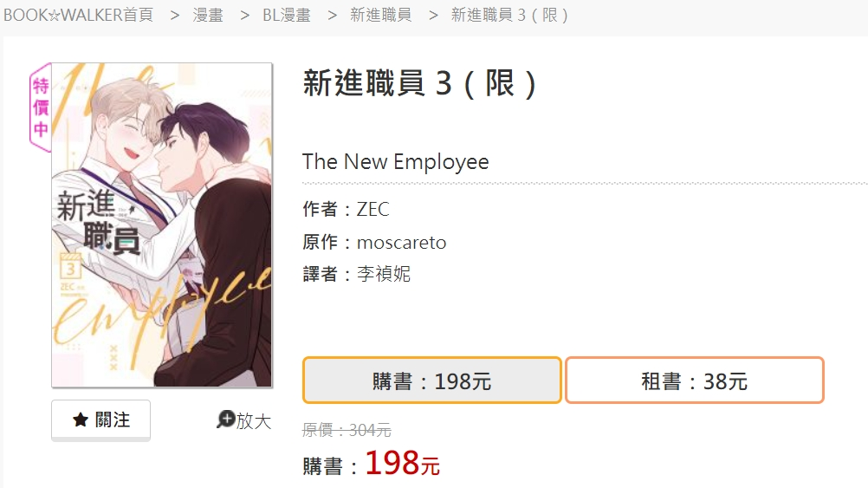Open original creator moscareto's page
Screen dimensions: 868x488
coord(401,242)
